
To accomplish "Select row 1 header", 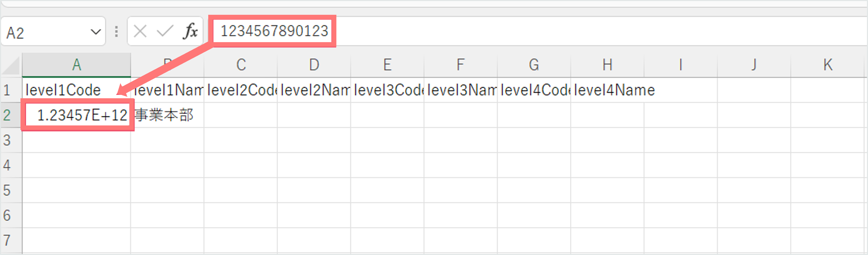I will (11, 90).
